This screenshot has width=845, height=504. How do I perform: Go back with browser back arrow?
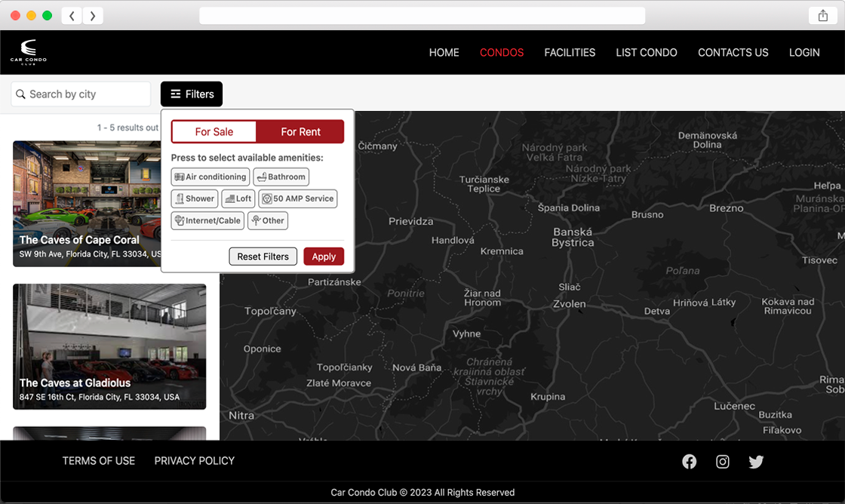[72, 16]
